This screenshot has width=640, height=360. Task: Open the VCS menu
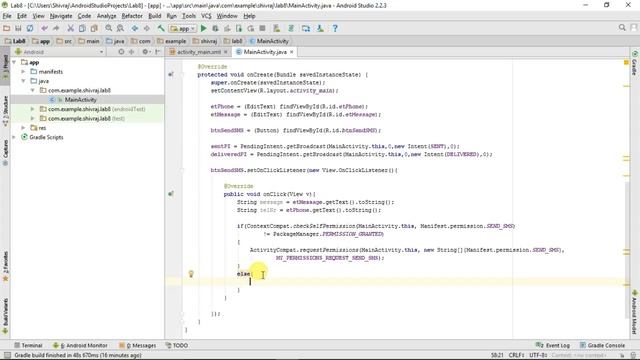[206, 16]
